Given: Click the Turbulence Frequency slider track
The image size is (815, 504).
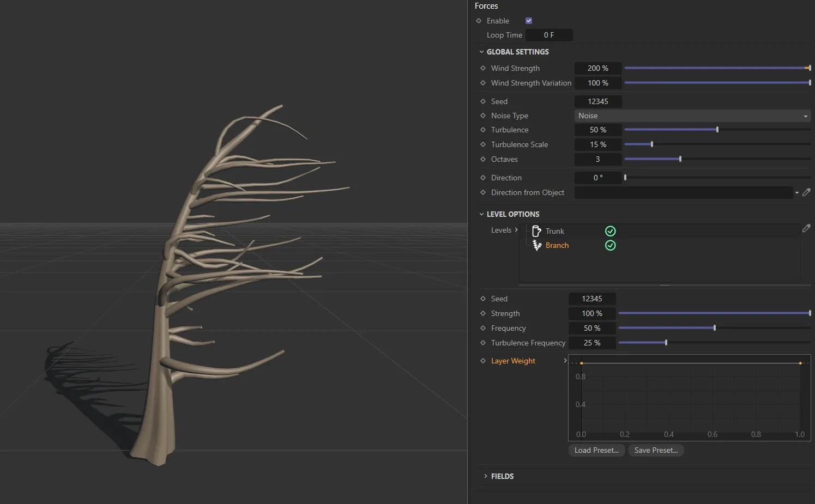Looking at the screenshot, I should point(714,343).
